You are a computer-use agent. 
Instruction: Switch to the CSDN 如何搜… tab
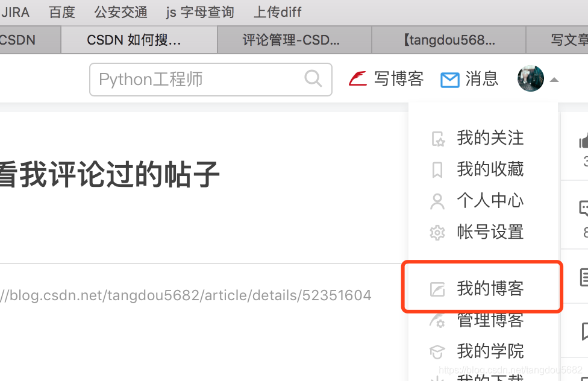point(139,40)
